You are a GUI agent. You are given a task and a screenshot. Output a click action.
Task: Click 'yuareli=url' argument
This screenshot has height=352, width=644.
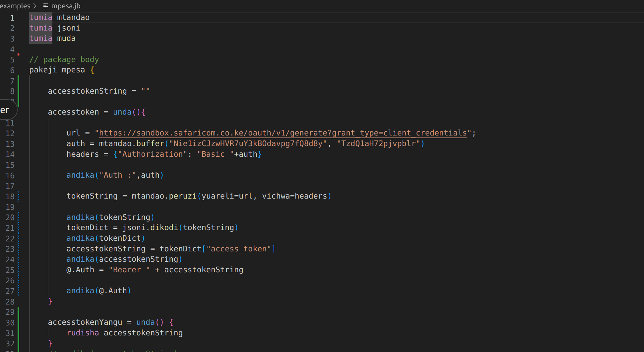click(227, 196)
